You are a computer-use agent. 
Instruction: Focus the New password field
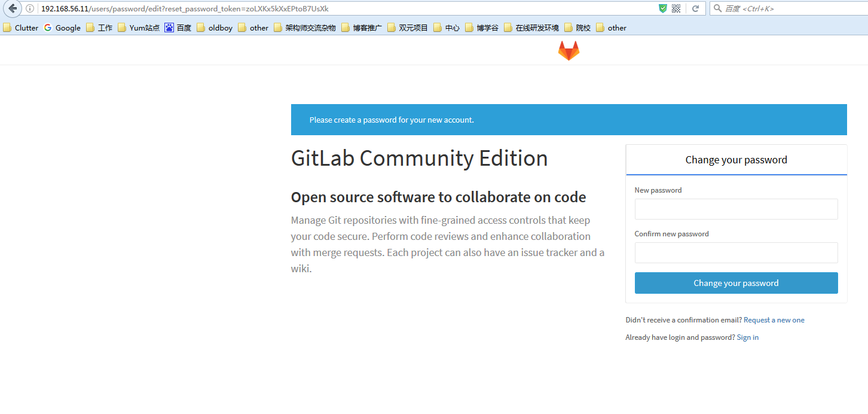(736, 209)
